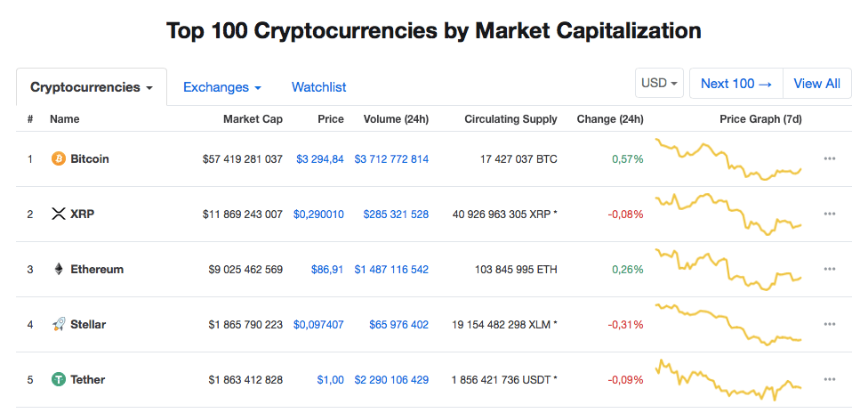Image resolution: width=868 pixels, height=413 pixels.
Task: Click the XRP logo icon
Action: pyautogui.click(x=58, y=214)
